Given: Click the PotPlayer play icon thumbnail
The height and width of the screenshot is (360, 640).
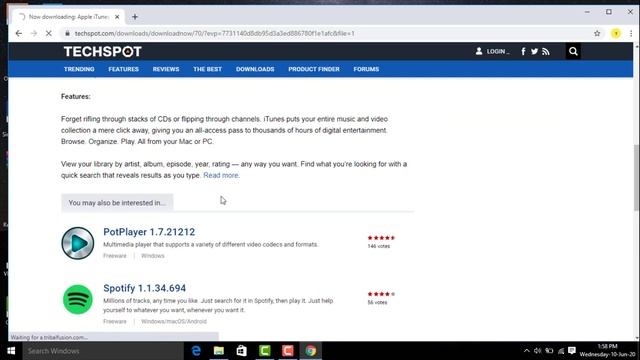Looking at the screenshot, I should (78, 243).
